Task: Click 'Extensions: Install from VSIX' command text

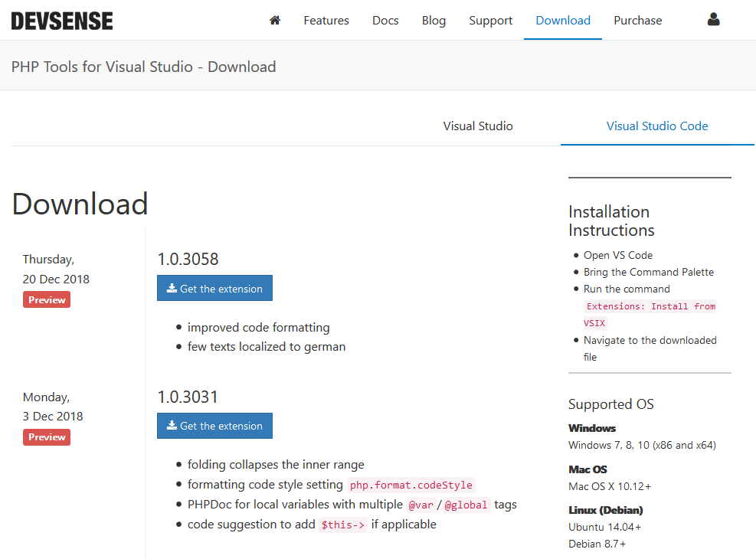Action: click(650, 315)
